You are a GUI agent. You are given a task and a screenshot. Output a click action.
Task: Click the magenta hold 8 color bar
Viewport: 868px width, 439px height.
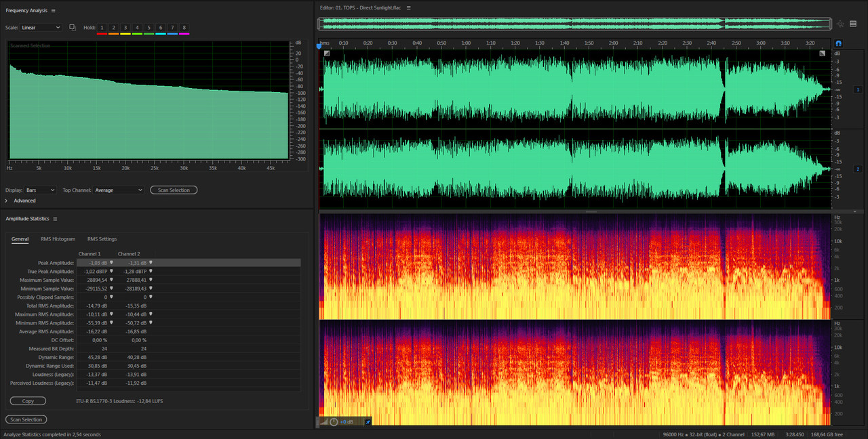pyautogui.click(x=184, y=33)
